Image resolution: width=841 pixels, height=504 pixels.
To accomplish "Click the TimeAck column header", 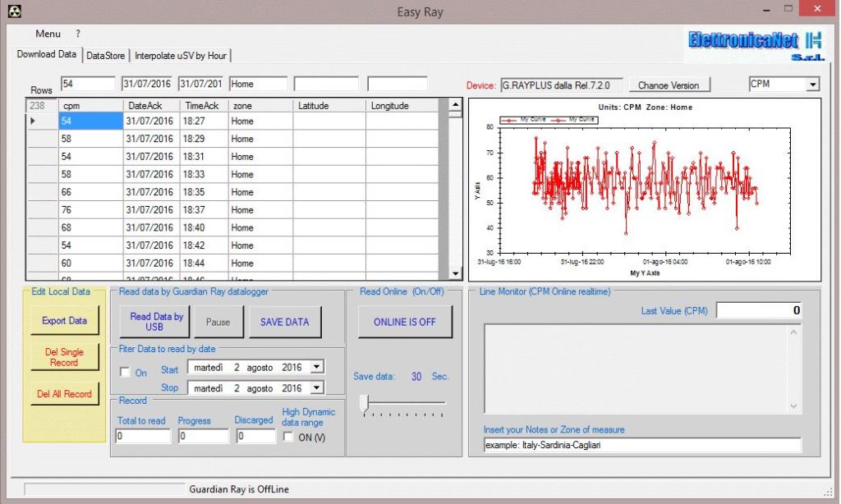I will click(x=204, y=106).
